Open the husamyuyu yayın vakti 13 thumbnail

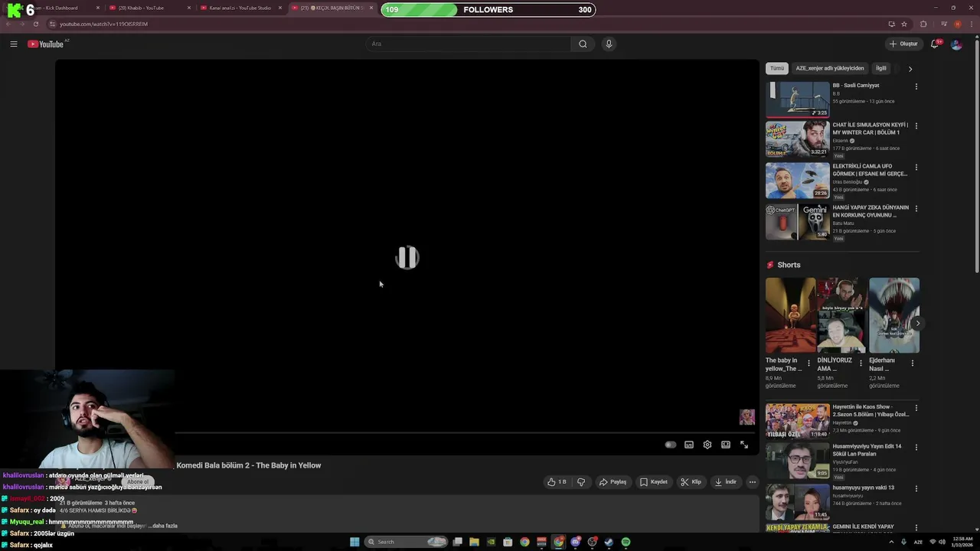point(797,501)
